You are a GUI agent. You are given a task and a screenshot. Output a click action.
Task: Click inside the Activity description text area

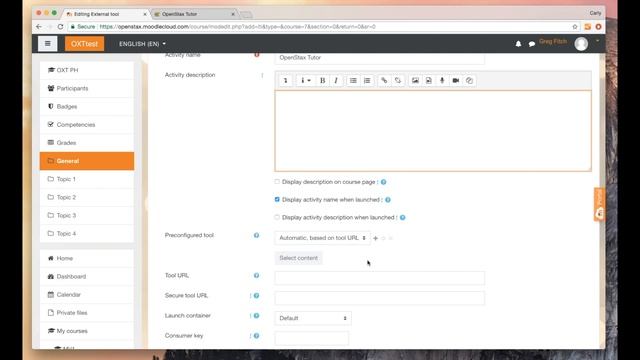pyautogui.click(x=433, y=131)
